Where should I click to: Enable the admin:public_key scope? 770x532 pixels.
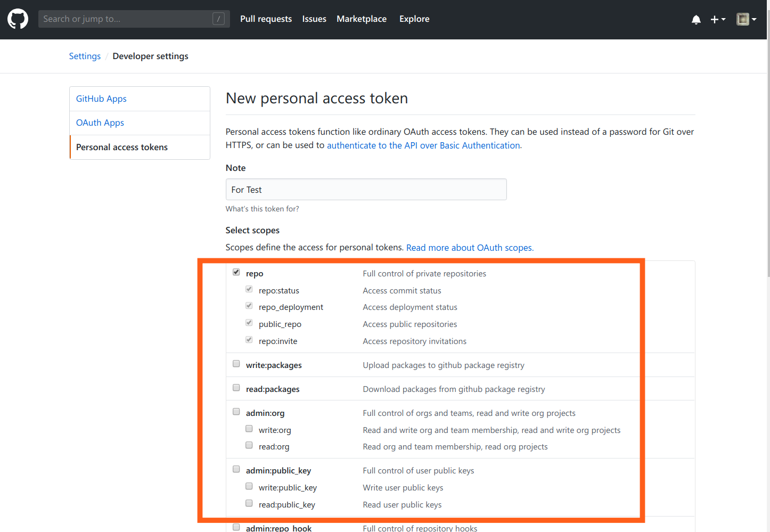(x=236, y=469)
